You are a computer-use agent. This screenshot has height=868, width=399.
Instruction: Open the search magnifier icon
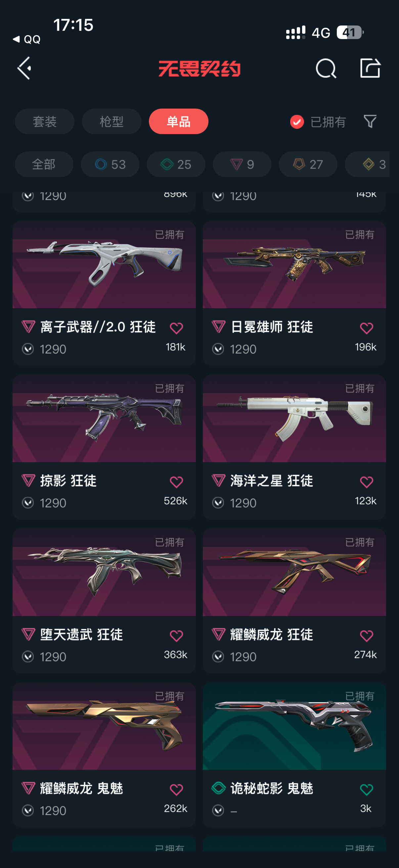(x=326, y=69)
